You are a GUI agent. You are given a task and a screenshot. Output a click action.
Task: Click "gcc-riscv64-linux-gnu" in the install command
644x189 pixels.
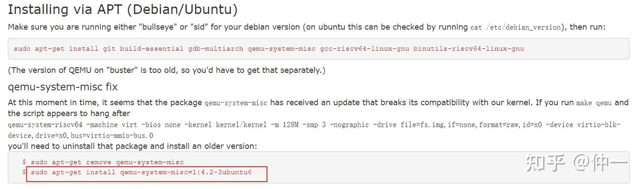[x=364, y=48]
